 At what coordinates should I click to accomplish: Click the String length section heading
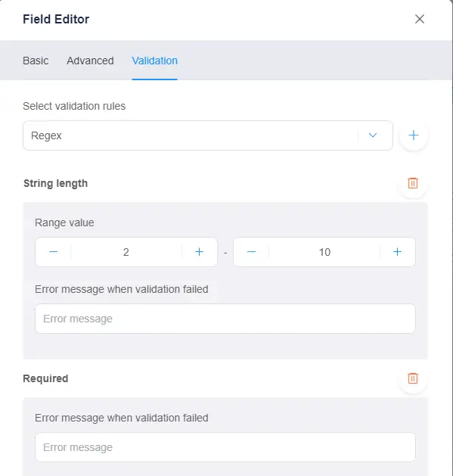click(x=55, y=183)
